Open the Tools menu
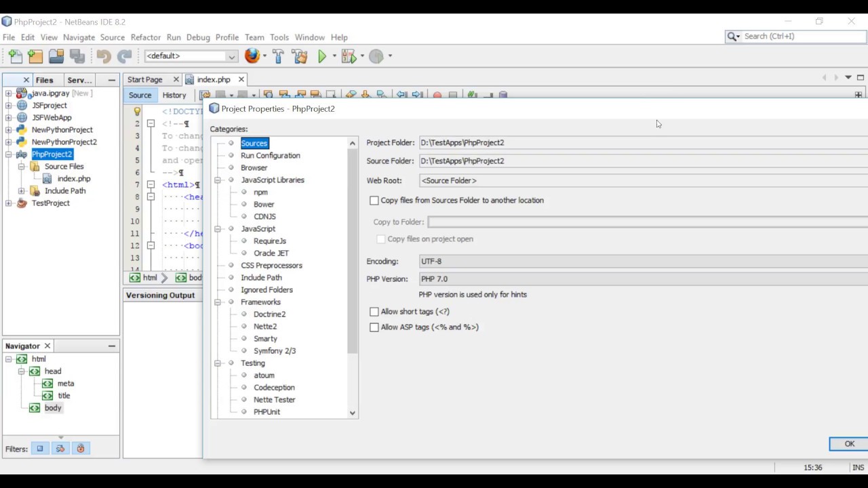The width and height of the screenshot is (868, 488). point(279,37)
